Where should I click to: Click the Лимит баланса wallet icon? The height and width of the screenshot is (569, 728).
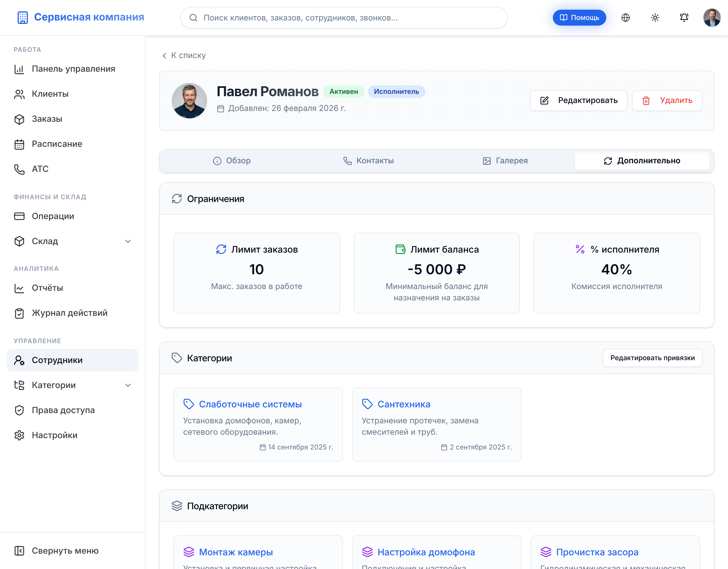(400, 249)
